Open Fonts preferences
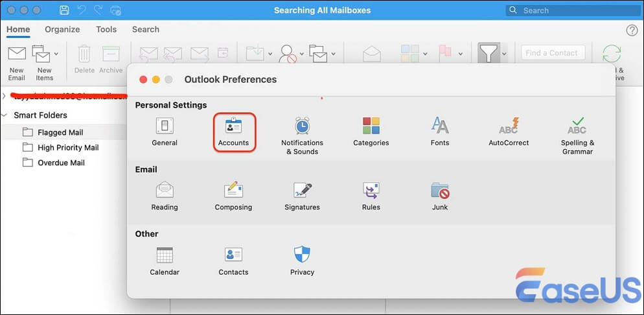The height and width of the screenshot is (315, 644). click(440, 132)
